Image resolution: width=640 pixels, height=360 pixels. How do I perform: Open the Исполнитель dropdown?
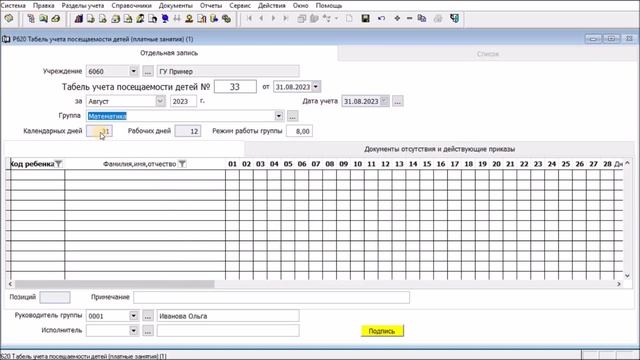pos(133,330)
